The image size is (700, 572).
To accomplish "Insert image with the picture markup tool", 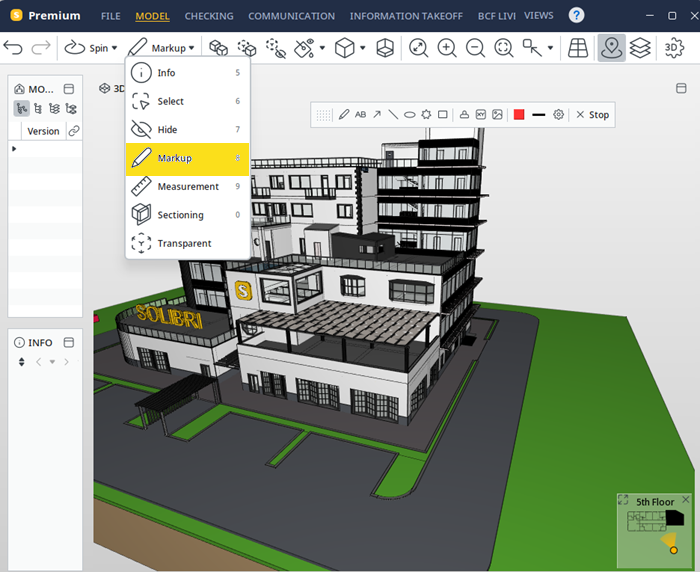I will tap(497, 115).
